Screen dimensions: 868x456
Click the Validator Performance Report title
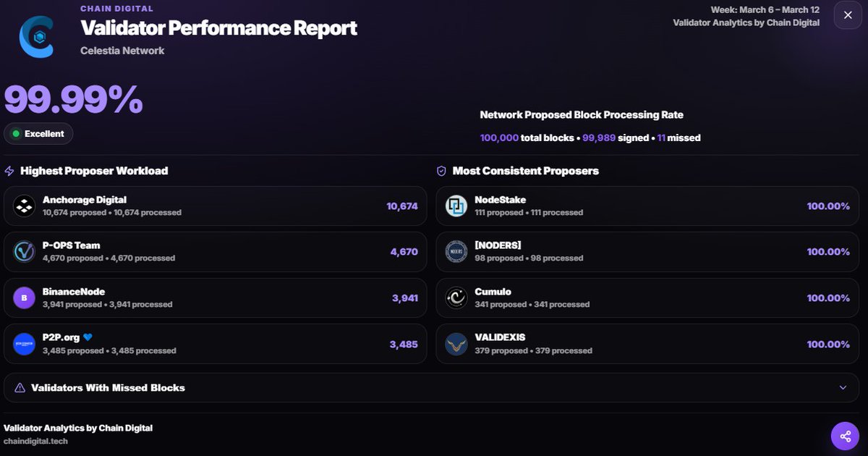(218, 28)
